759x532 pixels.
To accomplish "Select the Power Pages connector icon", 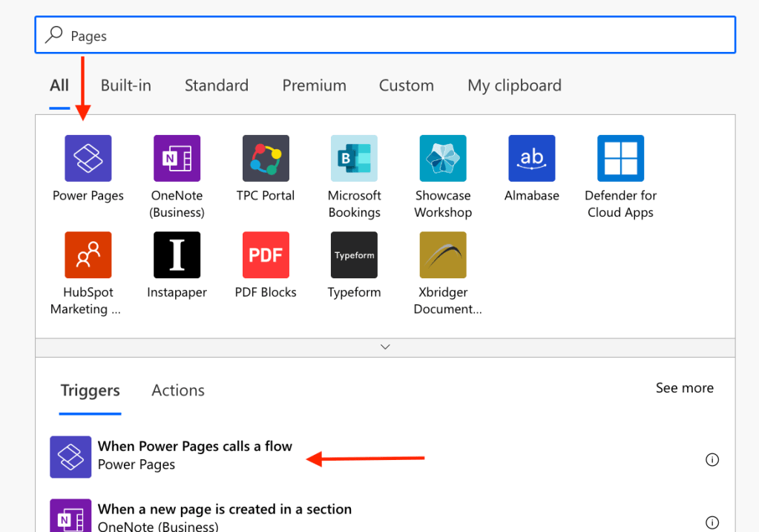I will 88,158.
